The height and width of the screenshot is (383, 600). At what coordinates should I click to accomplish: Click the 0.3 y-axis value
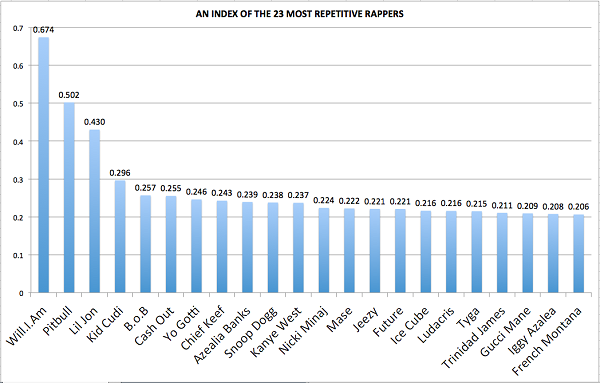[x=18, y=179]
